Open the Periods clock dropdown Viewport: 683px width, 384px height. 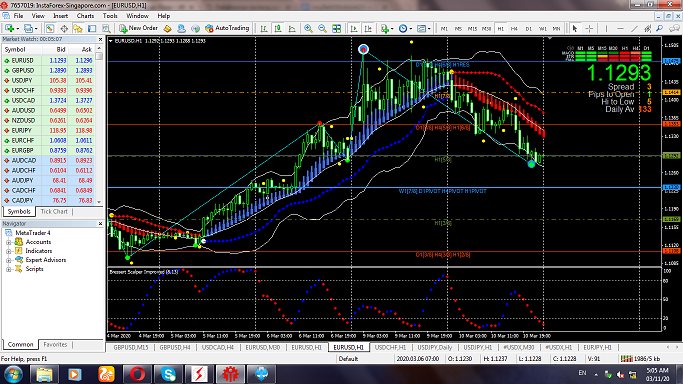click(x=405, y=28)
